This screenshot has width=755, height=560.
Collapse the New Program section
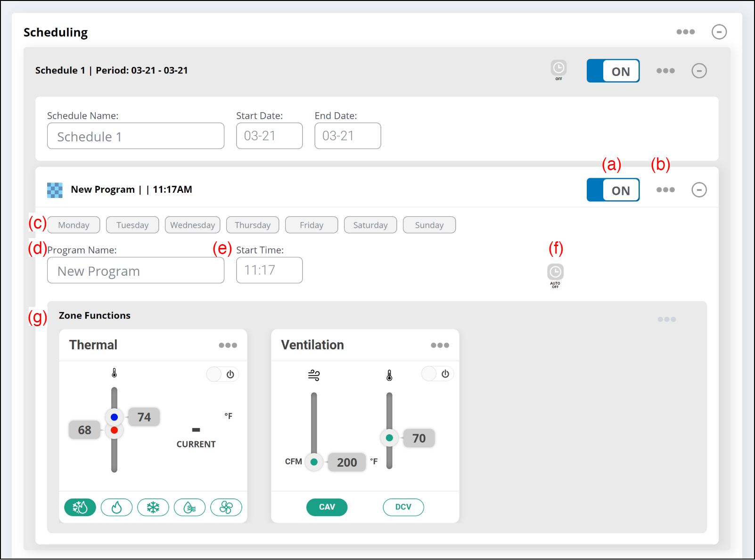point(699,190)
